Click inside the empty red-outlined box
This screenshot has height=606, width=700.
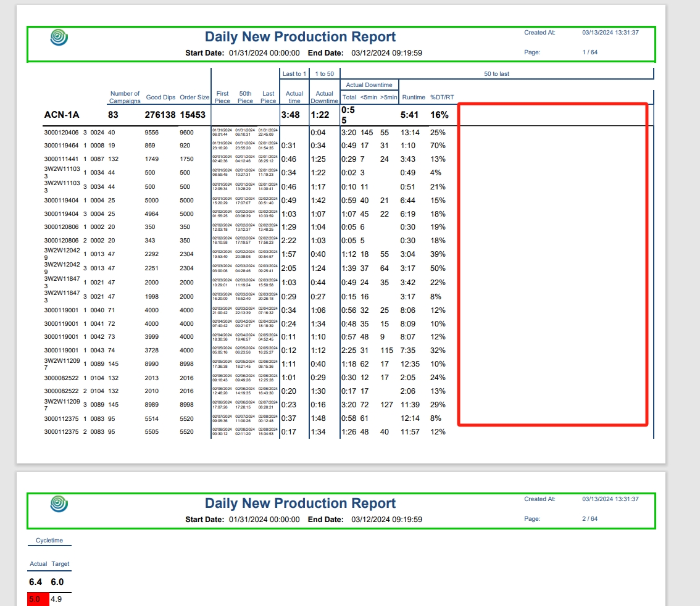(x=552, y=264)
